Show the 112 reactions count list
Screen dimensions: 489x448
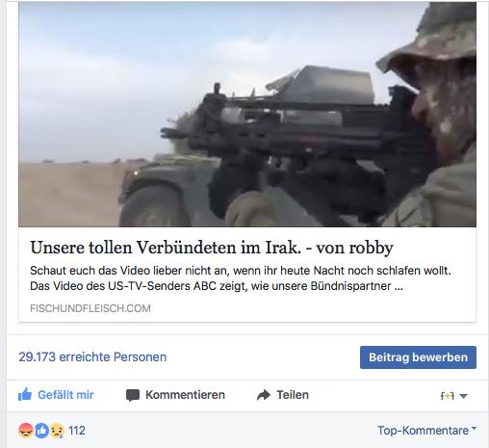[77, 431]
